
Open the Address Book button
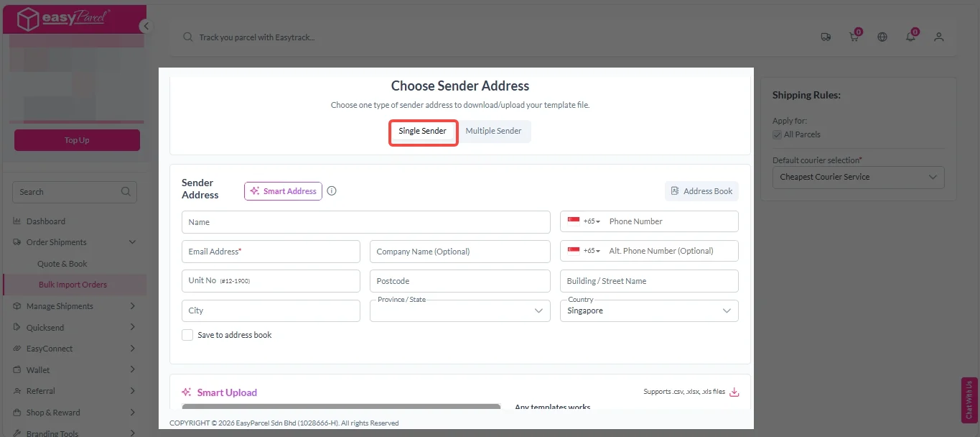701,191
